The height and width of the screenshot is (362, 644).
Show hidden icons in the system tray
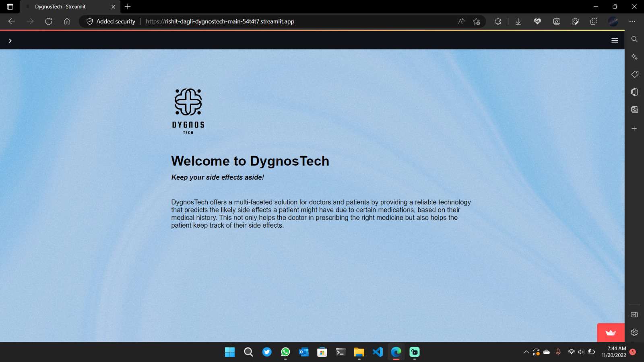point(526,352)
